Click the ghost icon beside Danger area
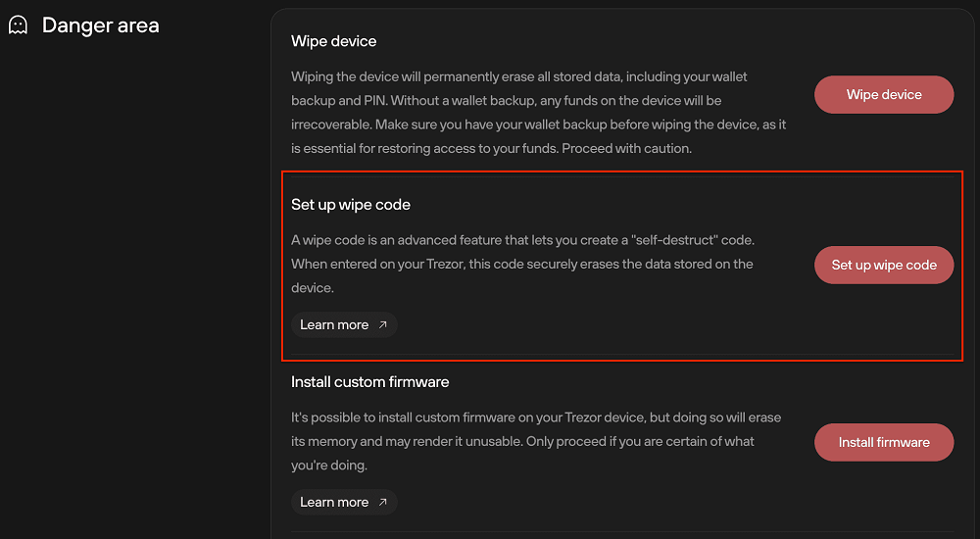This screenshot has width=980, height=539. [18, 25]
